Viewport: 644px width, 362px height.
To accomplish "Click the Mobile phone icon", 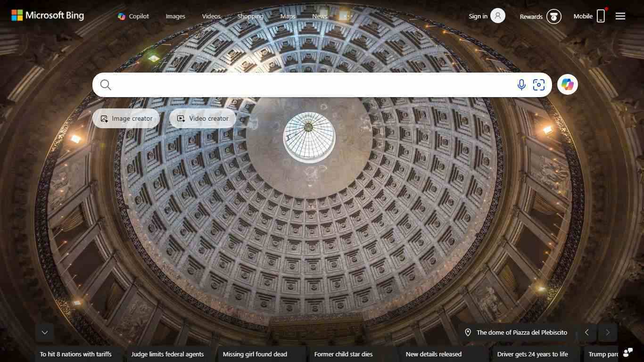I will [x=601, y=16].
